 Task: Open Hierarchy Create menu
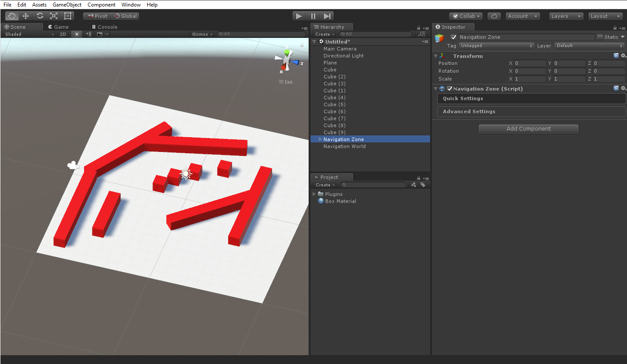[x=325, y=34]
